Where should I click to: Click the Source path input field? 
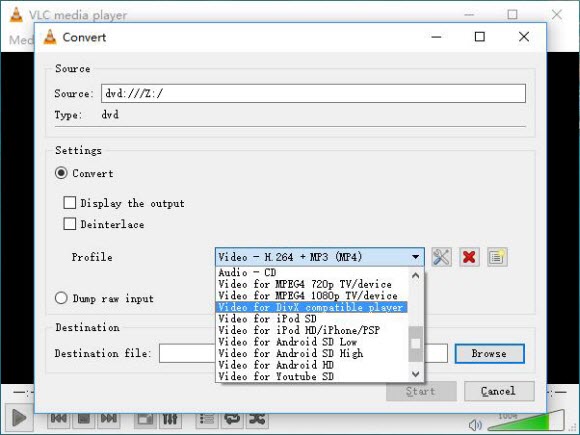[313, 93]
